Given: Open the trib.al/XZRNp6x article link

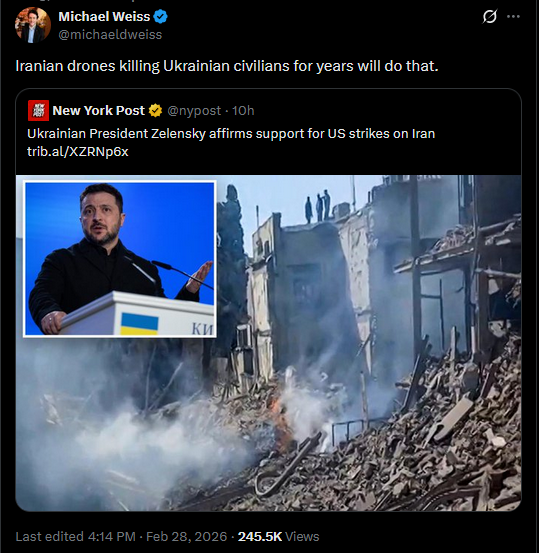Looking at the screenshot, I should pos(78,151).
